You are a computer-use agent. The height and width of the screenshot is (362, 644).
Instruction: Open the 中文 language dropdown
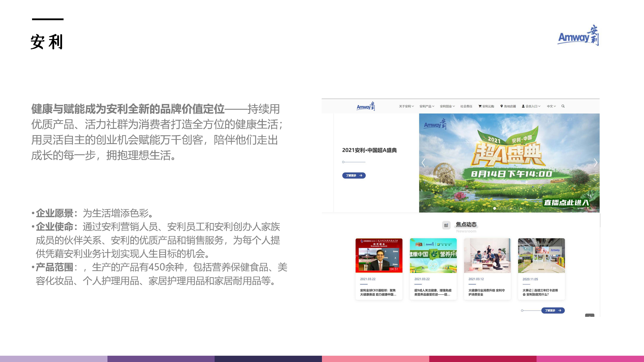pos(551,106)
